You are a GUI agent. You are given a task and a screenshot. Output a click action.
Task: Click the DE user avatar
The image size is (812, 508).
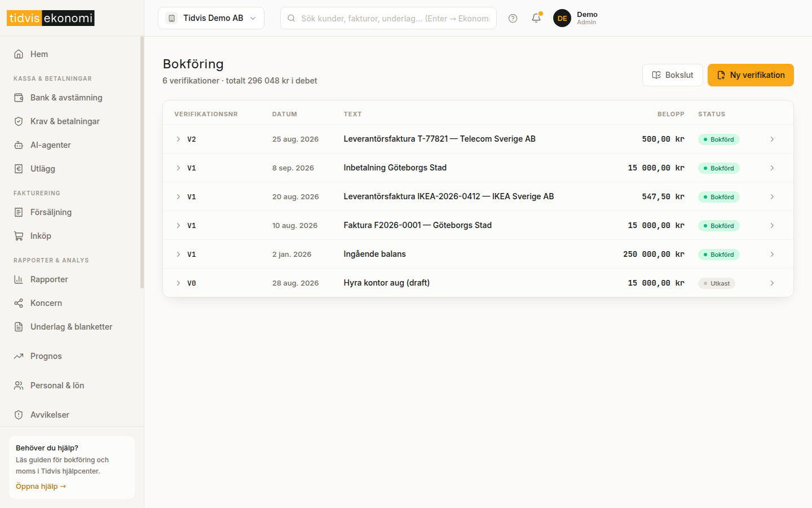[x=562, y=18]
